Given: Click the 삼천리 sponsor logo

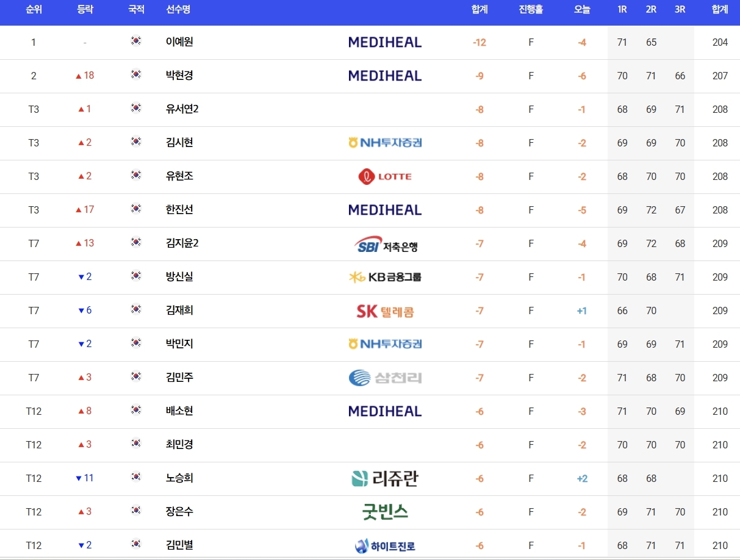Looking at the screenshot, I should [x=385, y=378].
